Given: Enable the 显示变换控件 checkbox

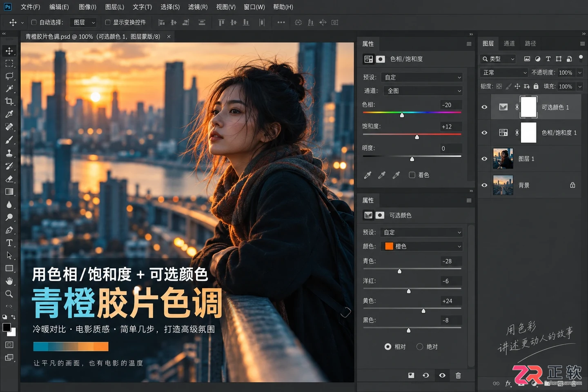Looking at the screenshot, I should [x=108, y=22].
